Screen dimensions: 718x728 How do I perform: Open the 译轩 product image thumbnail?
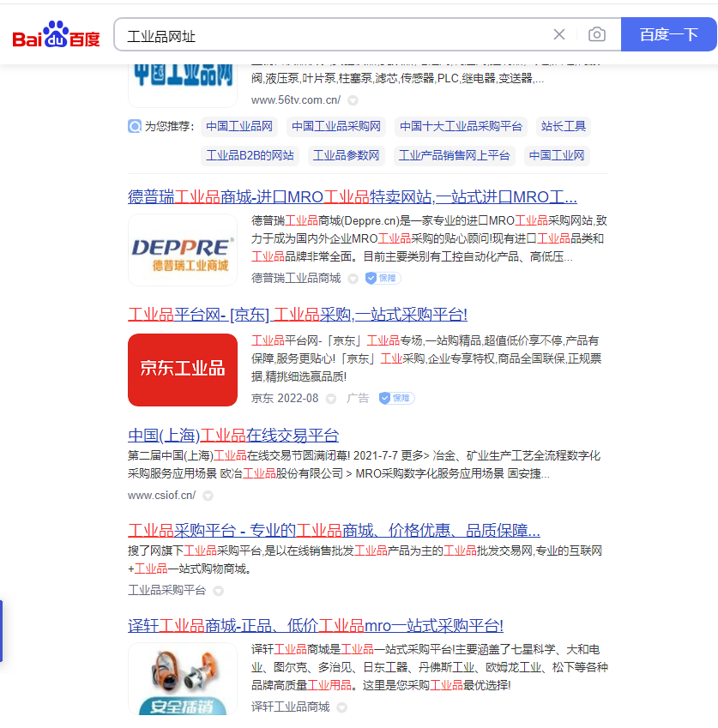point(183,679)
